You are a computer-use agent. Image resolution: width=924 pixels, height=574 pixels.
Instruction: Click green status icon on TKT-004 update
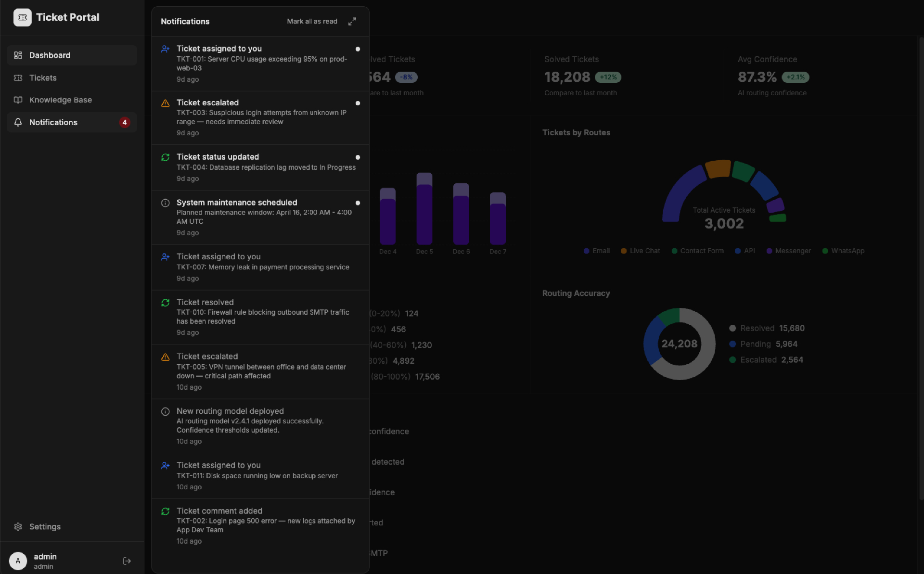[x=165, y=157]
